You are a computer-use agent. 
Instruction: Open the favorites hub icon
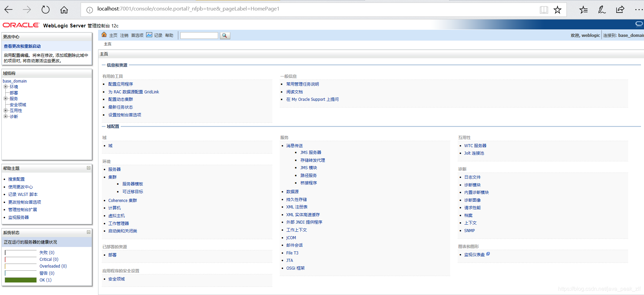583,10
